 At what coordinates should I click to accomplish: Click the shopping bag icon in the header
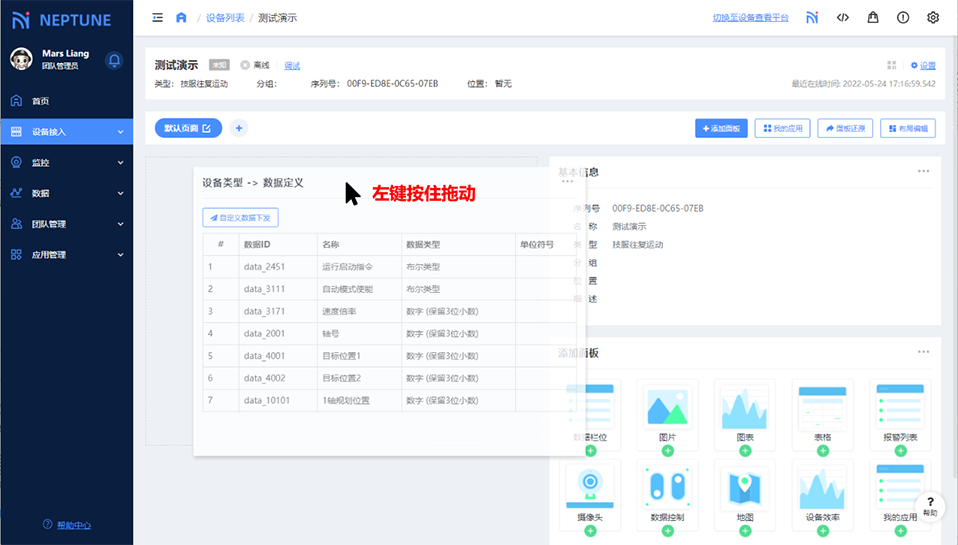coord(872,17)
